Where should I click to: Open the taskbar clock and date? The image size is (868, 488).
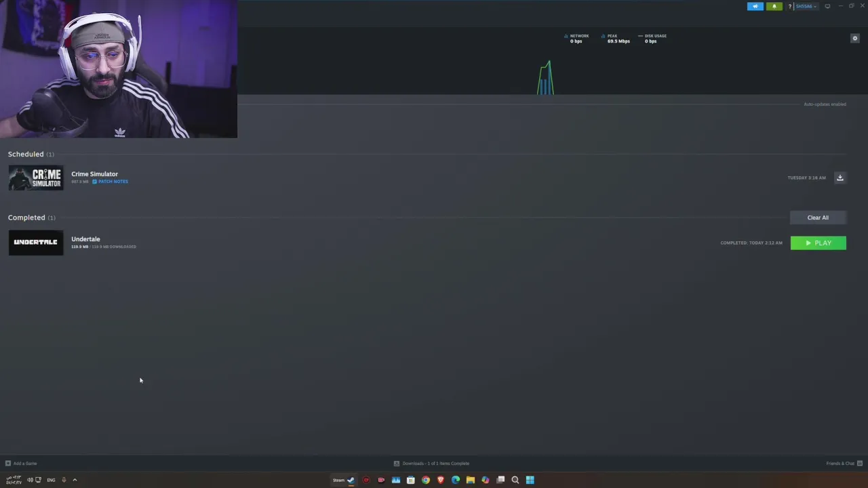tap(13, 480)
